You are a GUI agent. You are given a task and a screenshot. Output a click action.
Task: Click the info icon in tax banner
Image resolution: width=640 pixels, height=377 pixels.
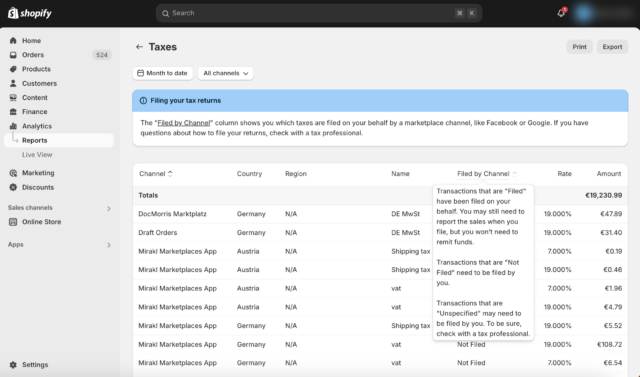click(143, 101)
